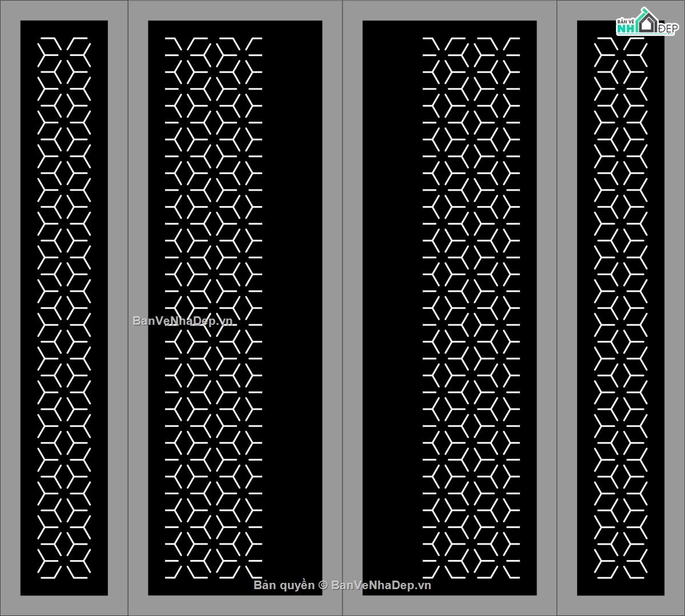This screenshot has width=685, height=616.
Task: Click the divider line between the two wide panels
Action: point(342,308)
